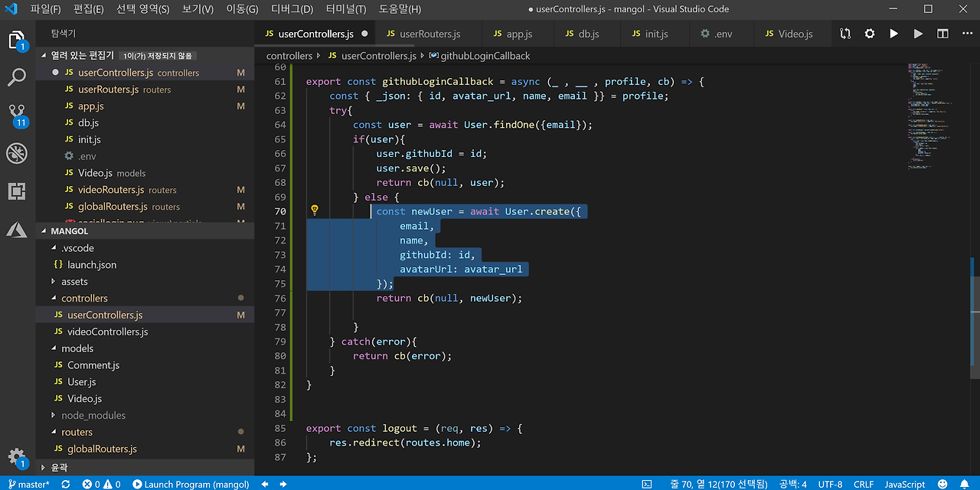Open the notifications bell in status bar
The image size is (980, 490).
964,484
